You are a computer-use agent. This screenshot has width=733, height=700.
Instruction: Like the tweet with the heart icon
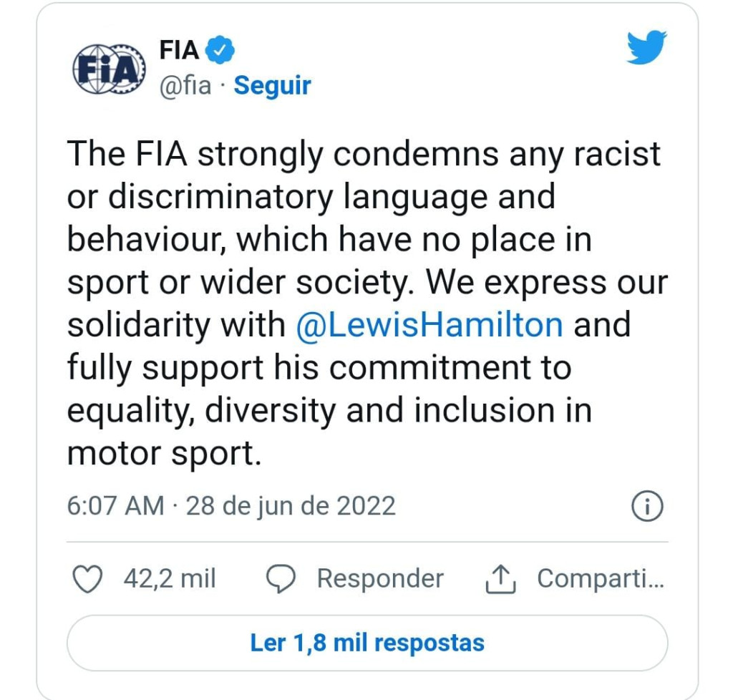89,579
